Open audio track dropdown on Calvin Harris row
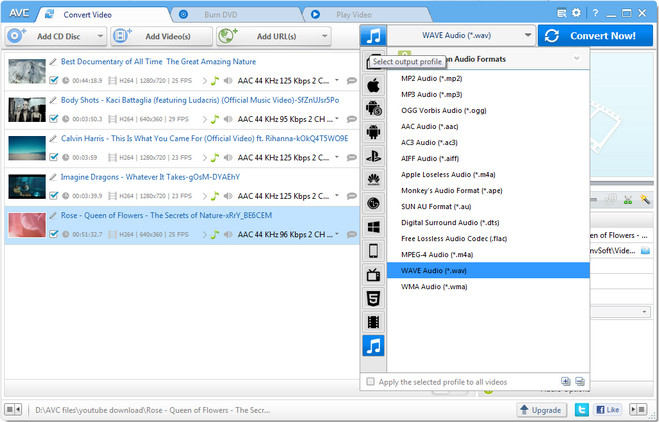This screenshot has width=659, height=422. point(337,157)
